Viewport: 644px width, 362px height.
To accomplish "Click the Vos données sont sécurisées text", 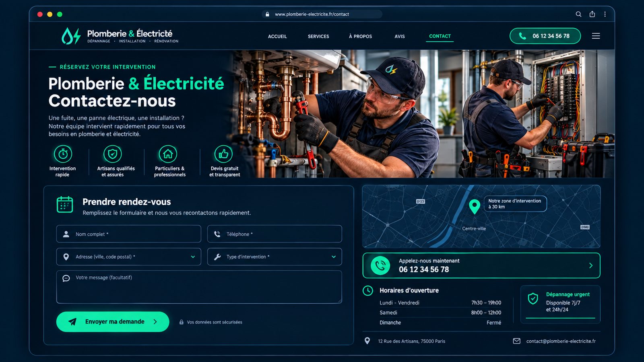I will coord(215,322).
